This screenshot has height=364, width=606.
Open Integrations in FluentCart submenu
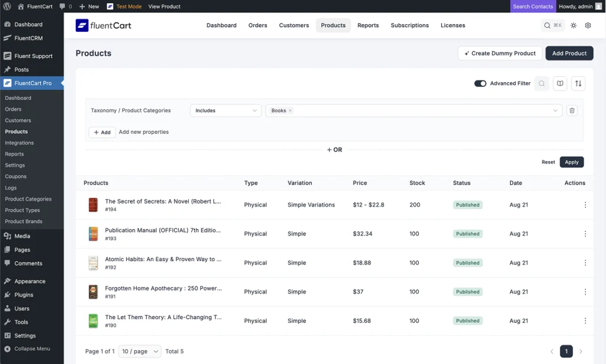[x=20, y=143]
